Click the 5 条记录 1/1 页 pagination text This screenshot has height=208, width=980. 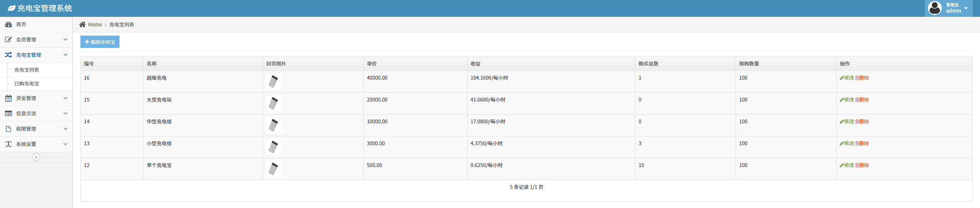click(527, 187)
